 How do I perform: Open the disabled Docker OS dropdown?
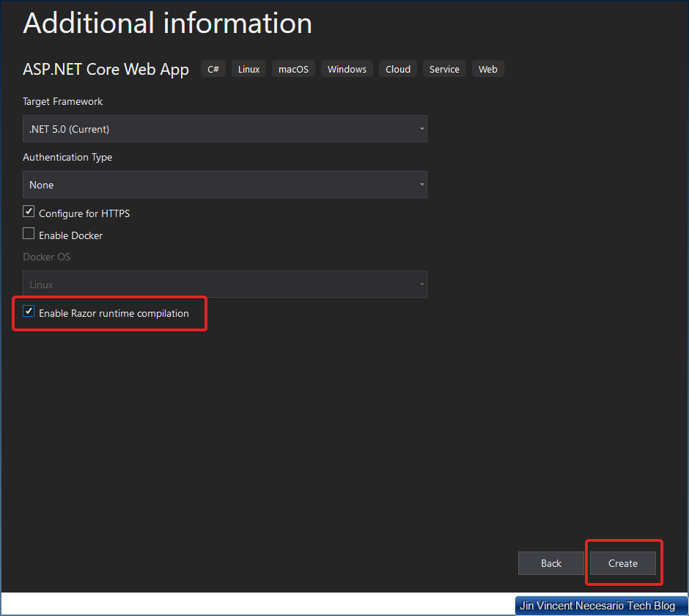point(224,285)
